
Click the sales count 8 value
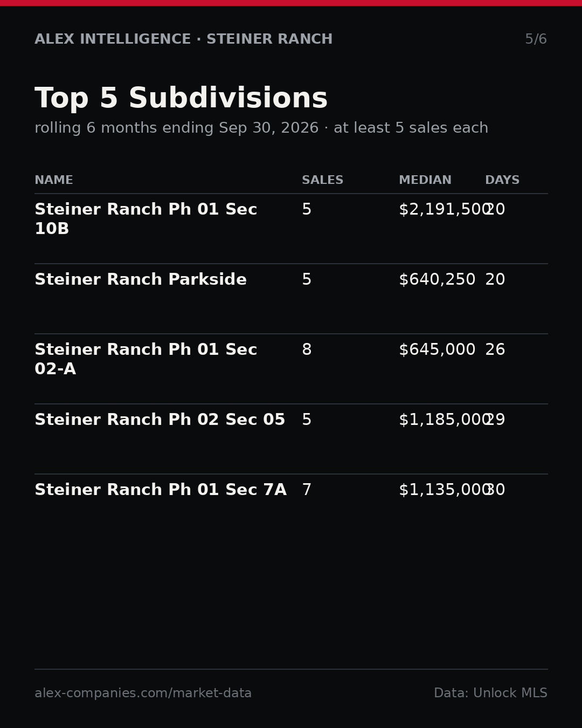click(307, 350)
